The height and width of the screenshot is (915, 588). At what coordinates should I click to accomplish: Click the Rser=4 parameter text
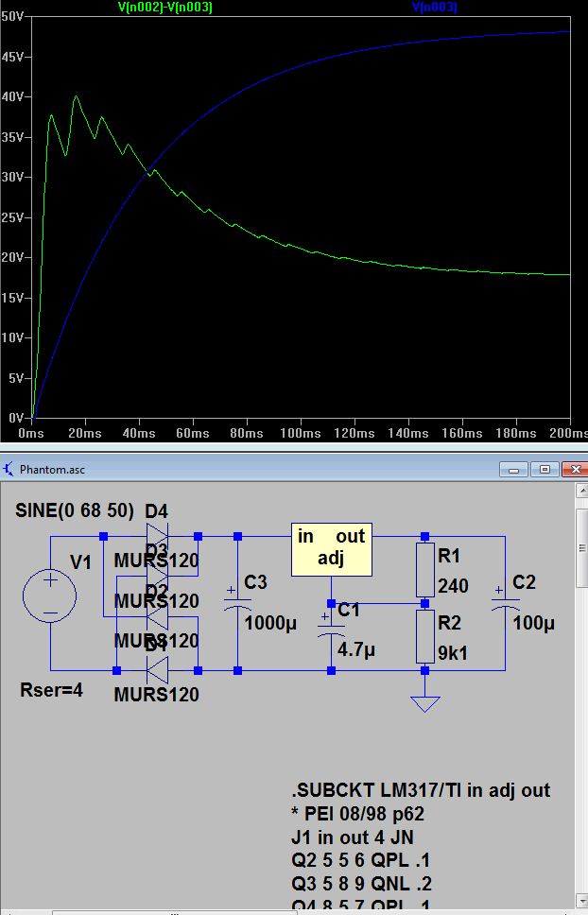click(51, 690)
